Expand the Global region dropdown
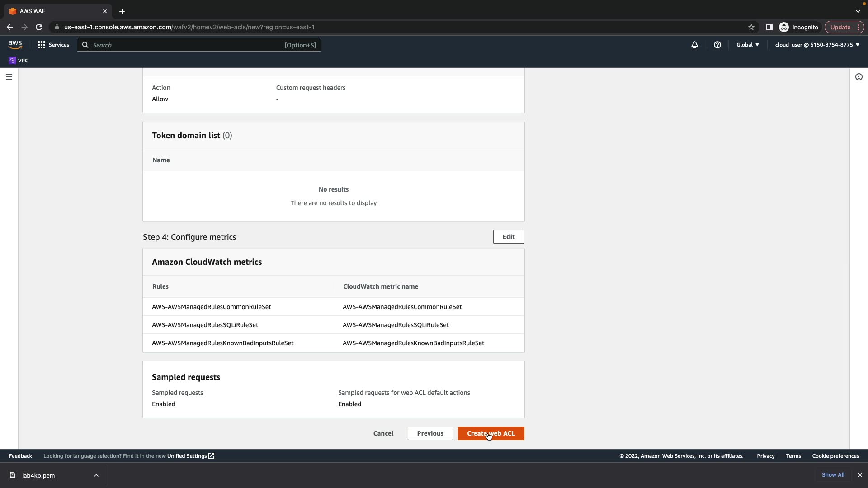 [x=747, y=45]
